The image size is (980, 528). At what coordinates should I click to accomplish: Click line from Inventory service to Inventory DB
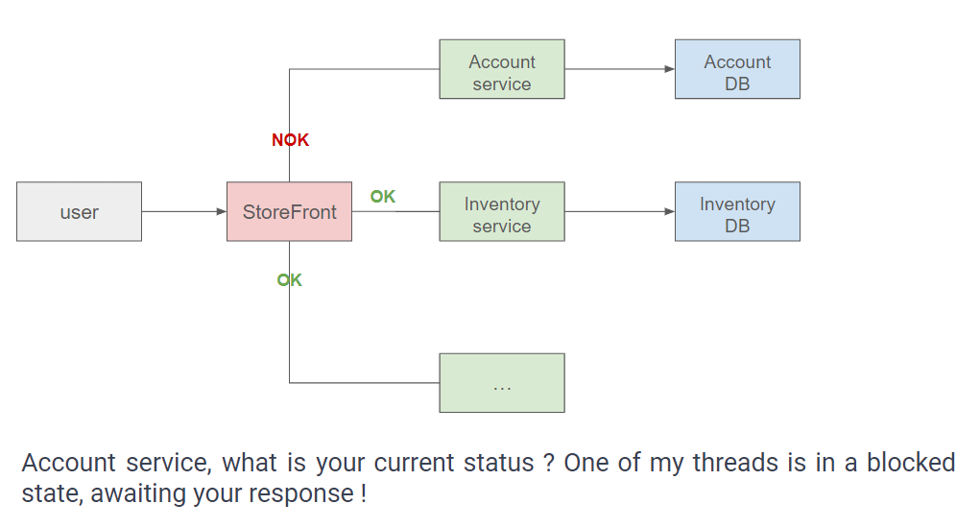615,212
